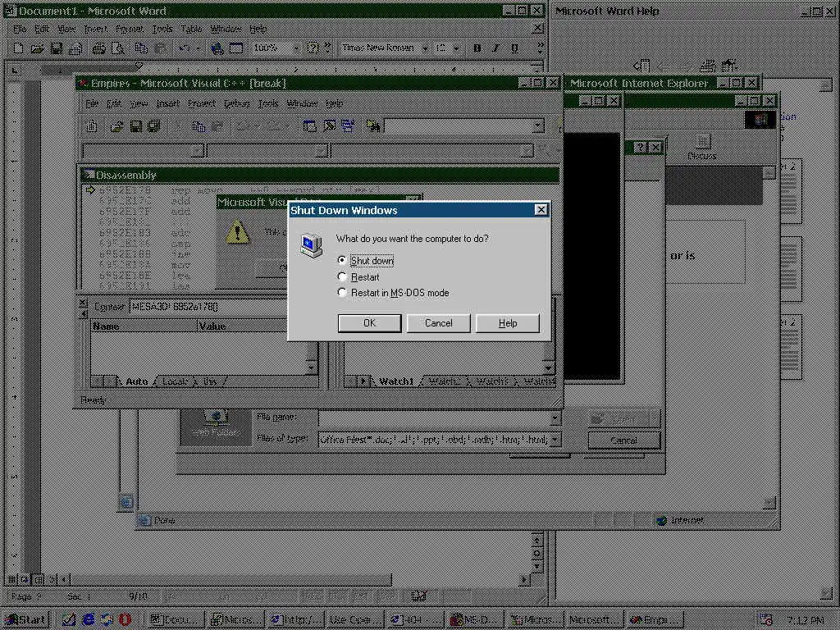Viewport: 840px width, 630px height.
Task: Confirm Shut Down Windows with OK
Action: [x=370, y=323]
